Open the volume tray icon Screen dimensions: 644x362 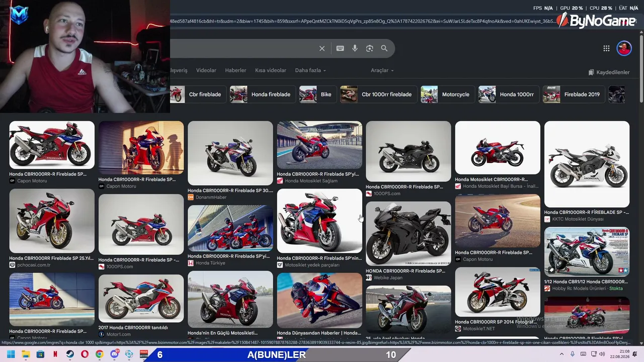tap(602, 354)
